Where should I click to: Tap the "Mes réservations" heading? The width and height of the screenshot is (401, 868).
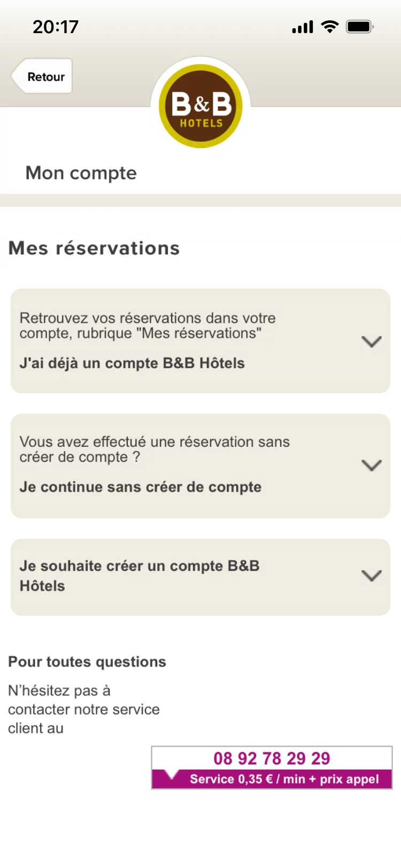pos(94,248)
